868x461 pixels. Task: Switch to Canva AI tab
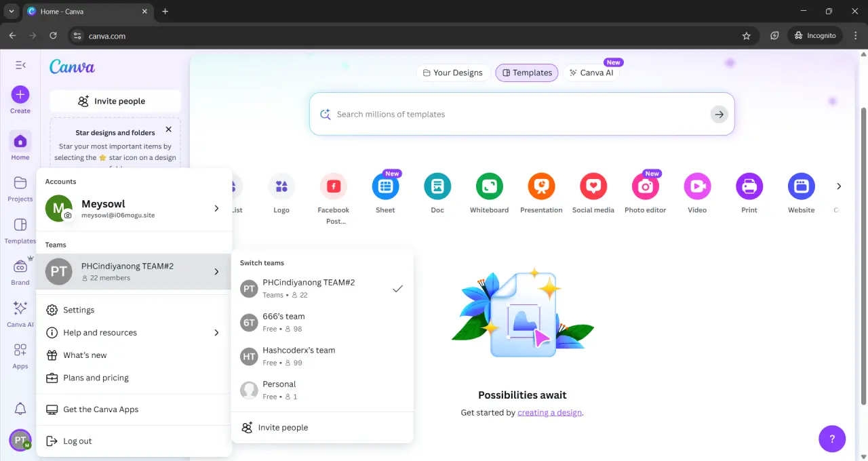pyautogui.click(x=591, y=73)
